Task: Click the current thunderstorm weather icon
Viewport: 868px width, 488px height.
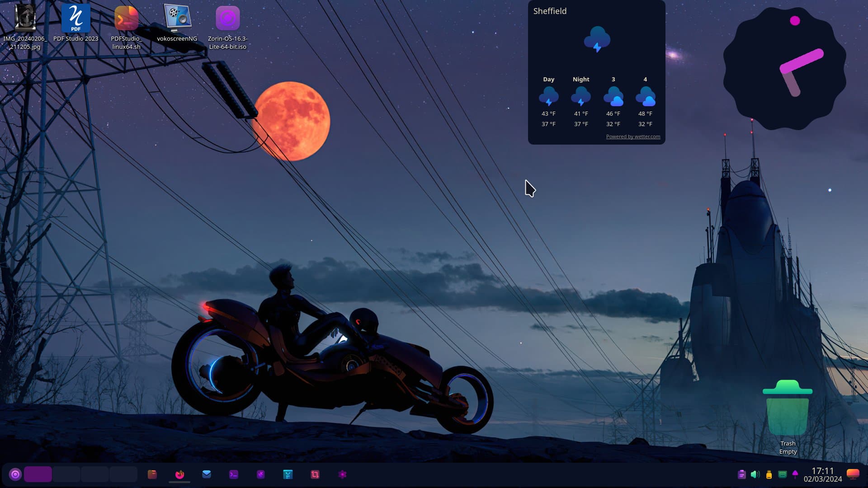Action: click(597, 39)
